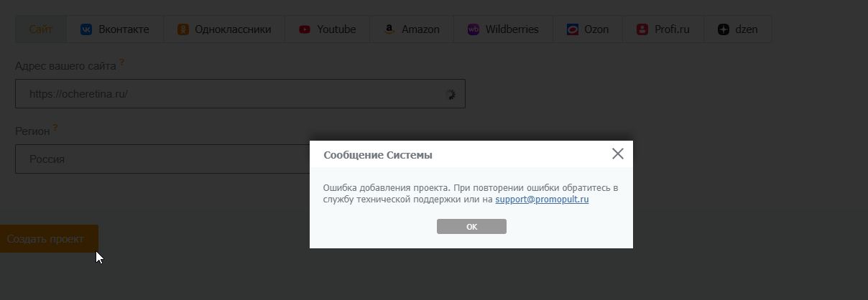Click the Регион label
868x300 pixels.
pos(32,131)
